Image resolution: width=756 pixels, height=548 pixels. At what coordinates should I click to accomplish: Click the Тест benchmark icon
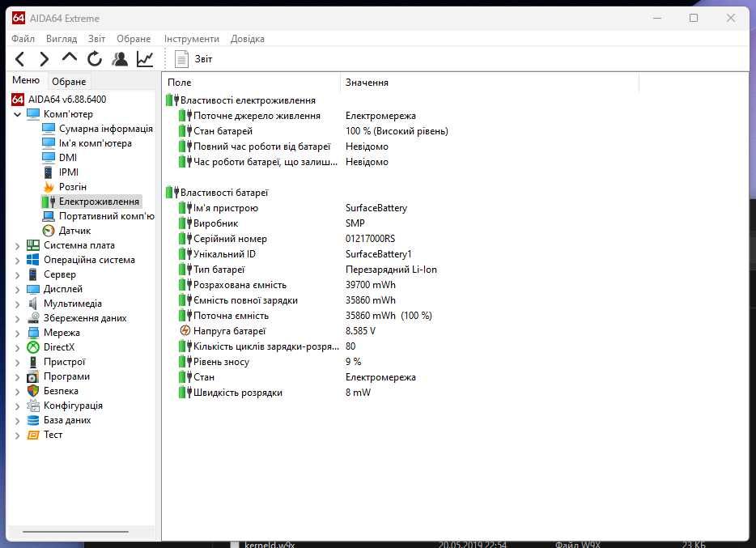(x=33, y=435)
